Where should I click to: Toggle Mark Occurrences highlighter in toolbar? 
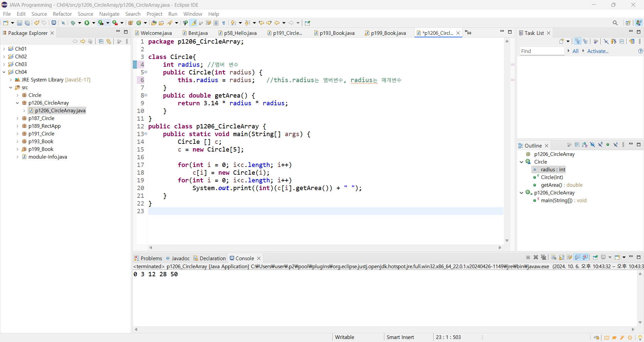(193, 23)
